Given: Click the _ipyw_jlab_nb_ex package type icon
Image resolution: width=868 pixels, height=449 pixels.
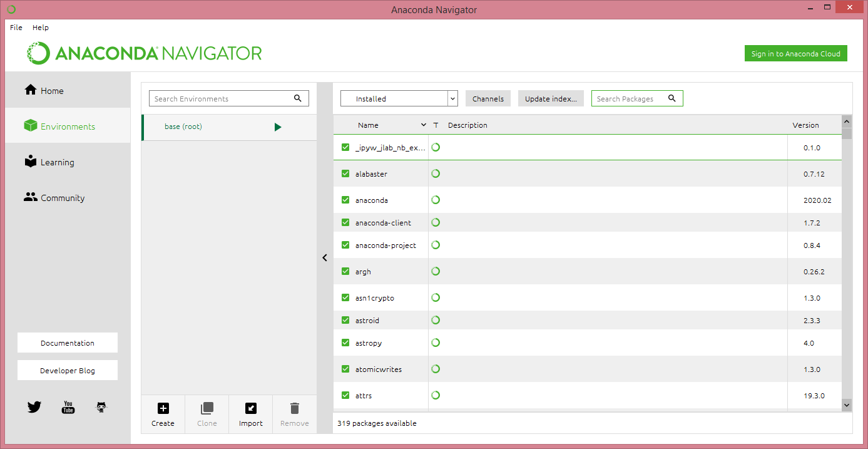Looking at the screenshot, I should pos(436,147).
